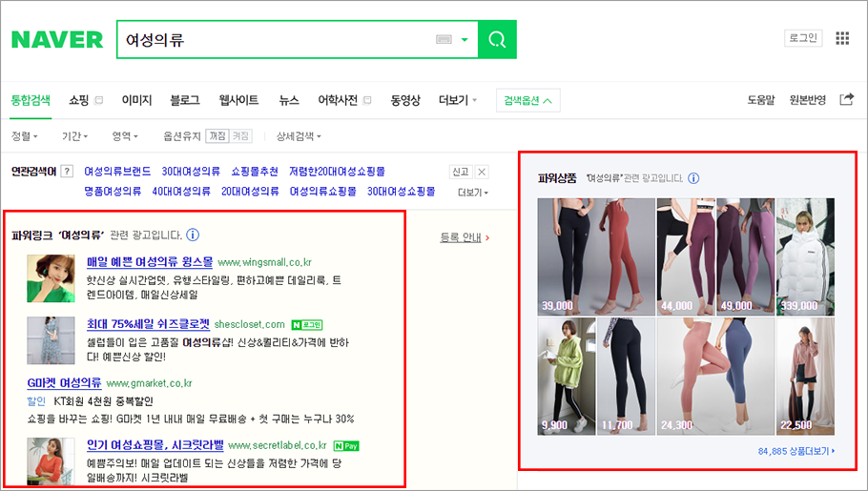Open the 22,500 pink shirt product

point(805,376)
